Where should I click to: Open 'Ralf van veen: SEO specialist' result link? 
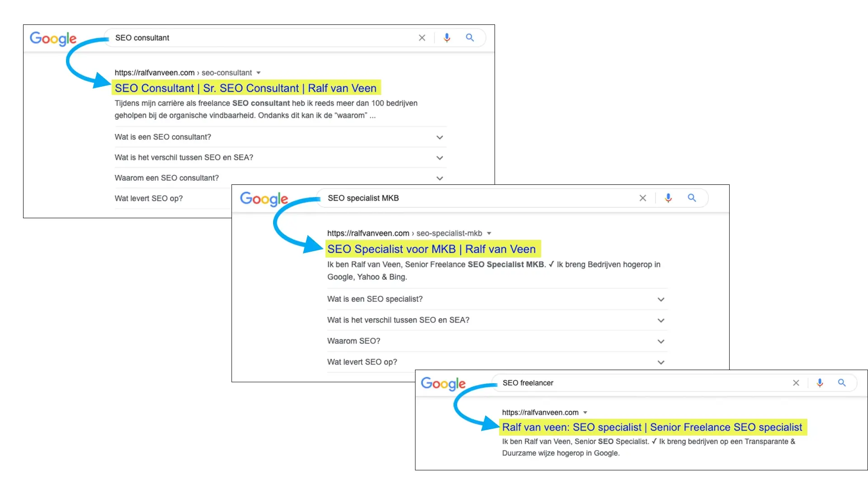tap(652, 427)
